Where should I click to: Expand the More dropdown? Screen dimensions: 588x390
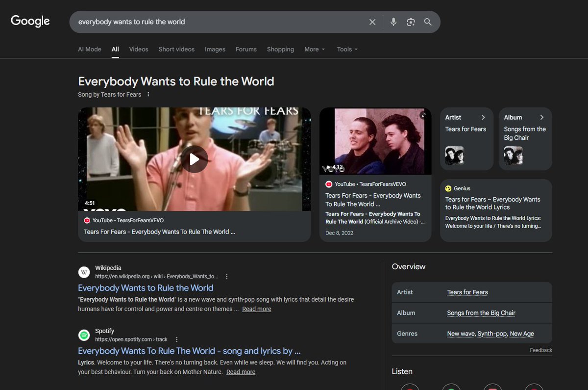(315, 50)
